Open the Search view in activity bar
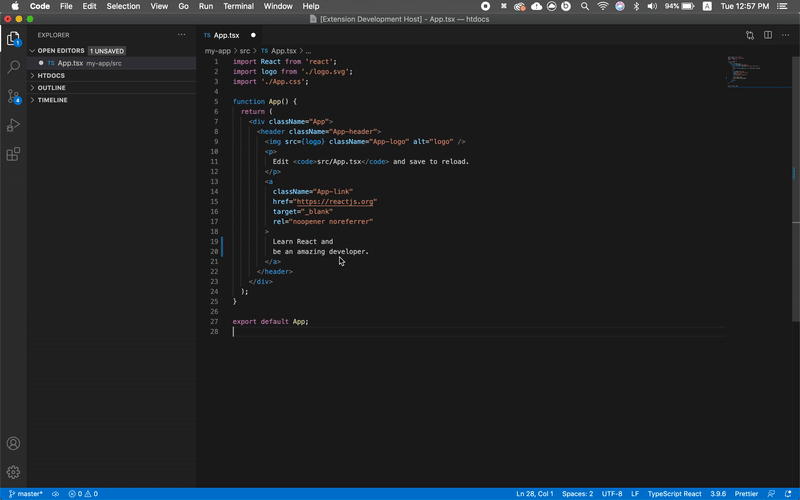The width and height of the screenshot is (800, 500). (x=14, y=68)
